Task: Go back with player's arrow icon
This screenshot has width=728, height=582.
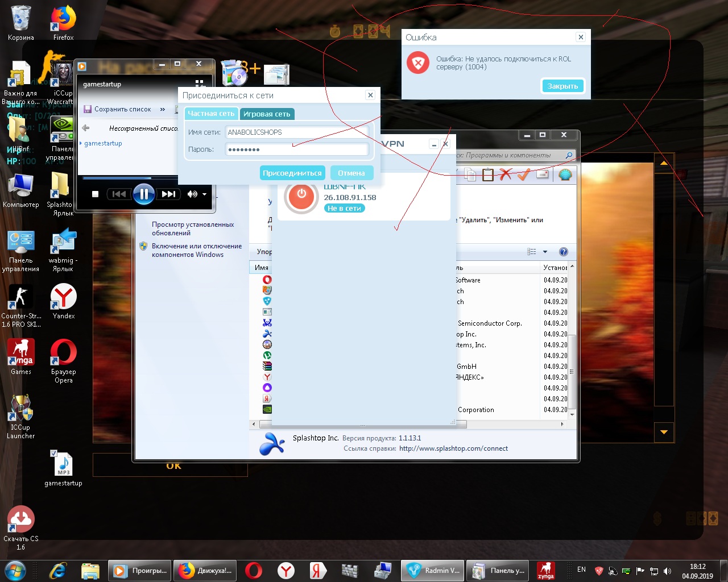Action: [86, 128]
